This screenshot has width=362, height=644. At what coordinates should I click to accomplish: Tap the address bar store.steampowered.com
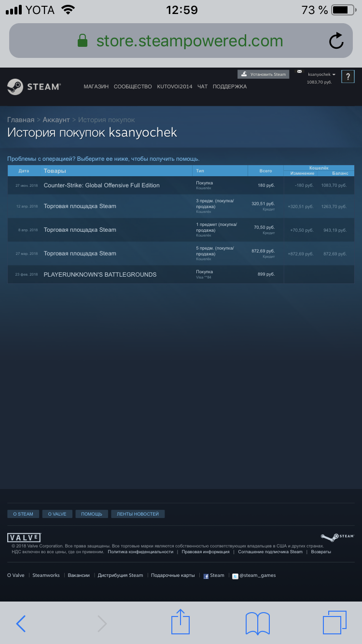[x=181, y=41]
